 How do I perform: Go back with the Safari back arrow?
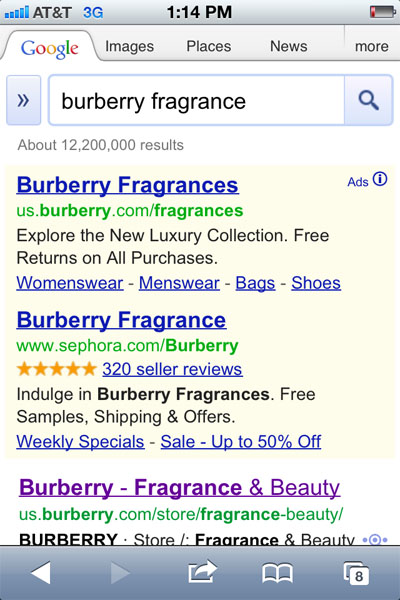click(x=41, y=573)
